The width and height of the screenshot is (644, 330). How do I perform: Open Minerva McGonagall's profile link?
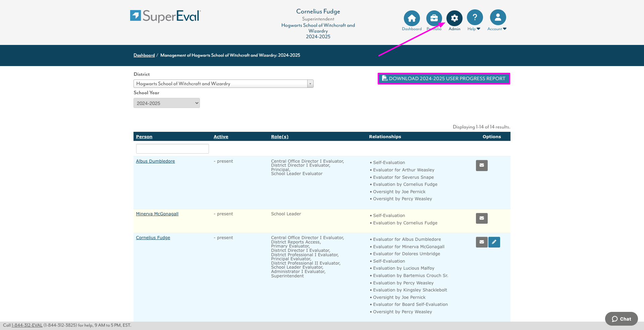157,214
